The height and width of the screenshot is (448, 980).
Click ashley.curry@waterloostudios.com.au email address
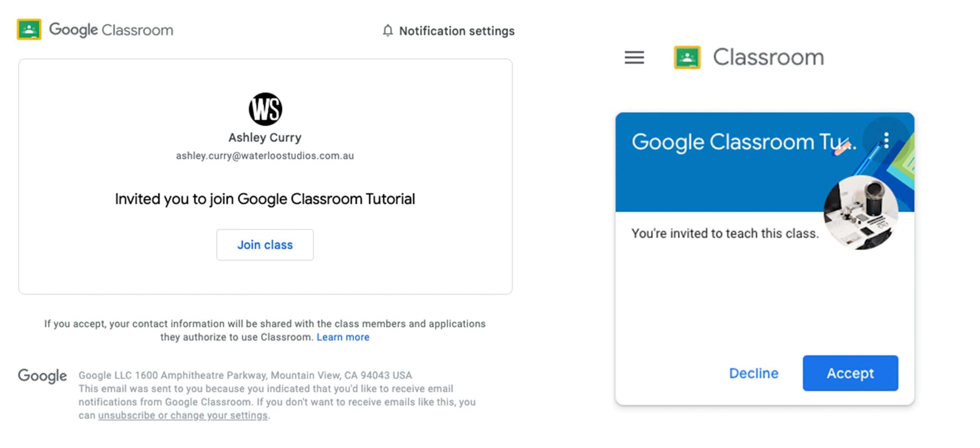pos(265,156)
